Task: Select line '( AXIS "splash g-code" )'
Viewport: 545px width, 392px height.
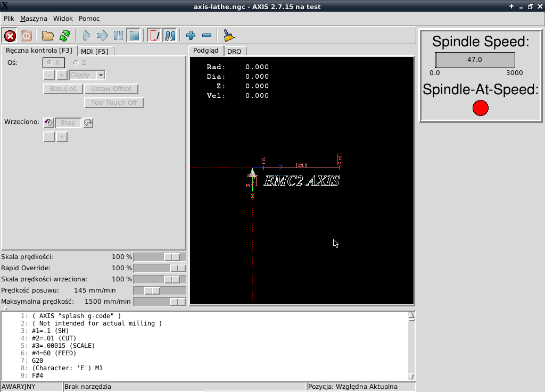Action: click(x=77, y=316)
